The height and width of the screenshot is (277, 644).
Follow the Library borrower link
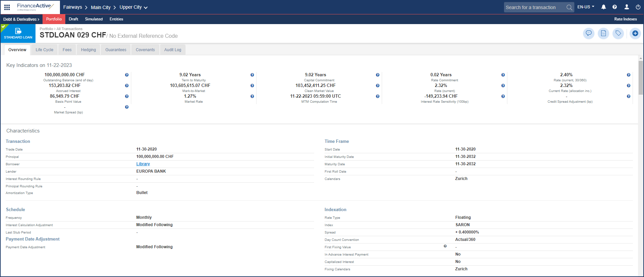[143, 164]
